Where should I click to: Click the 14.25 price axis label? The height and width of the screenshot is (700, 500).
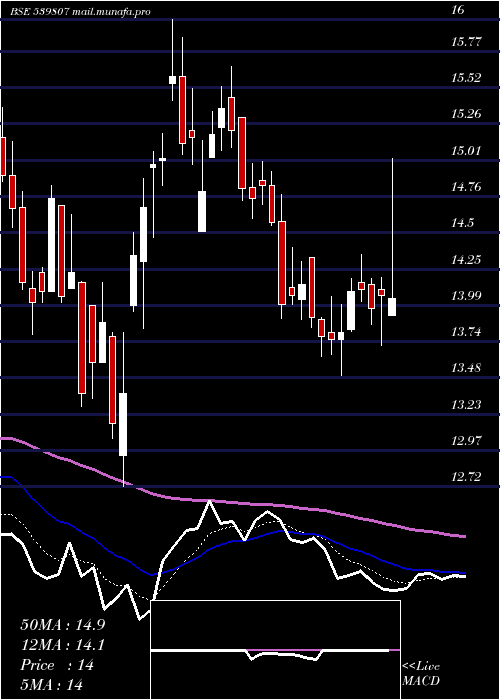467,259
